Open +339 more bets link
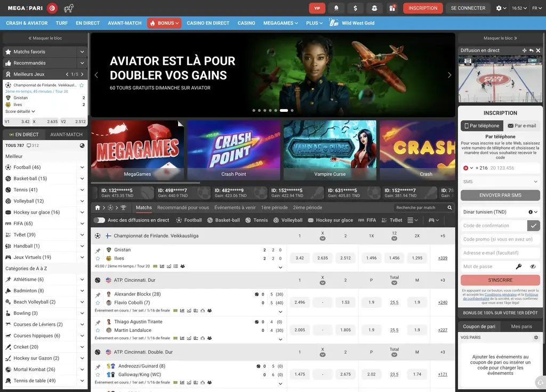Viewport: 546px width, 392px height. pyautogui.click(x=443, y=258)
